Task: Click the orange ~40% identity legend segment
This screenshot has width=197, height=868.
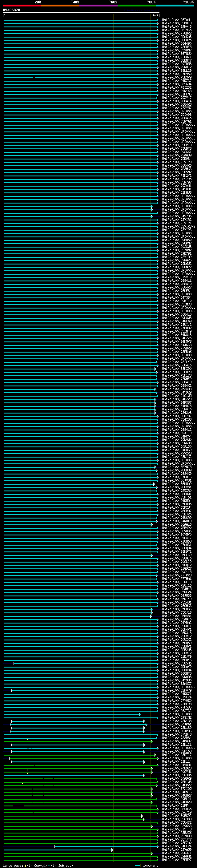Action: [60, 6]
